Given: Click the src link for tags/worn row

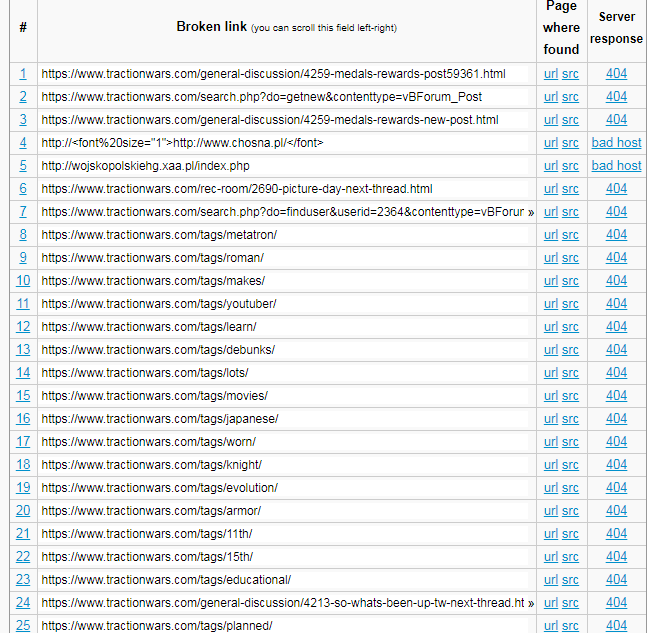Looking at the screenshot, I should (570, 442).
